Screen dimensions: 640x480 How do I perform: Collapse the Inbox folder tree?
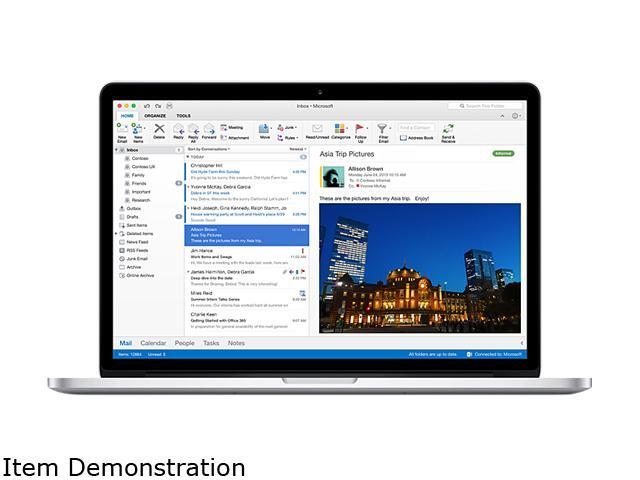pos(117,150)
